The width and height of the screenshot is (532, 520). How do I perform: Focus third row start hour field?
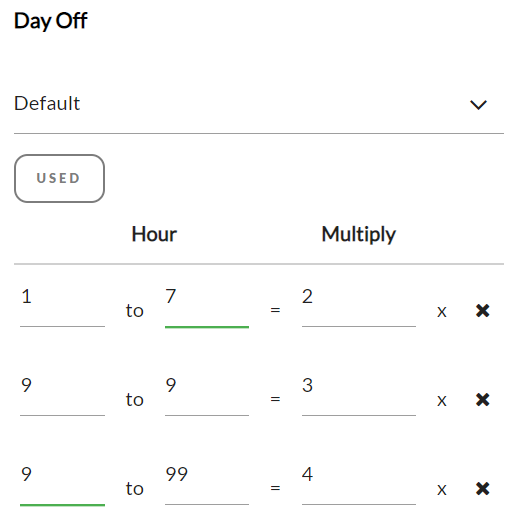(62, 482)
